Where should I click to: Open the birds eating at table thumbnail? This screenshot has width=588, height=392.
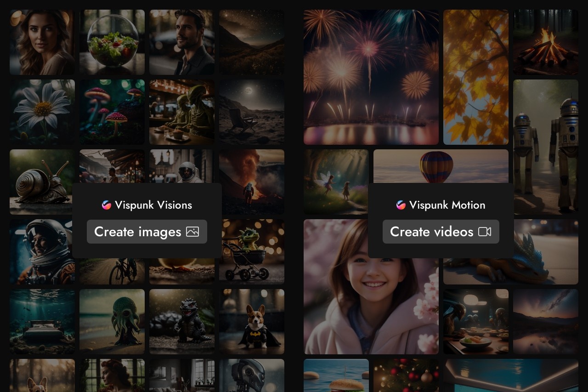476,322
